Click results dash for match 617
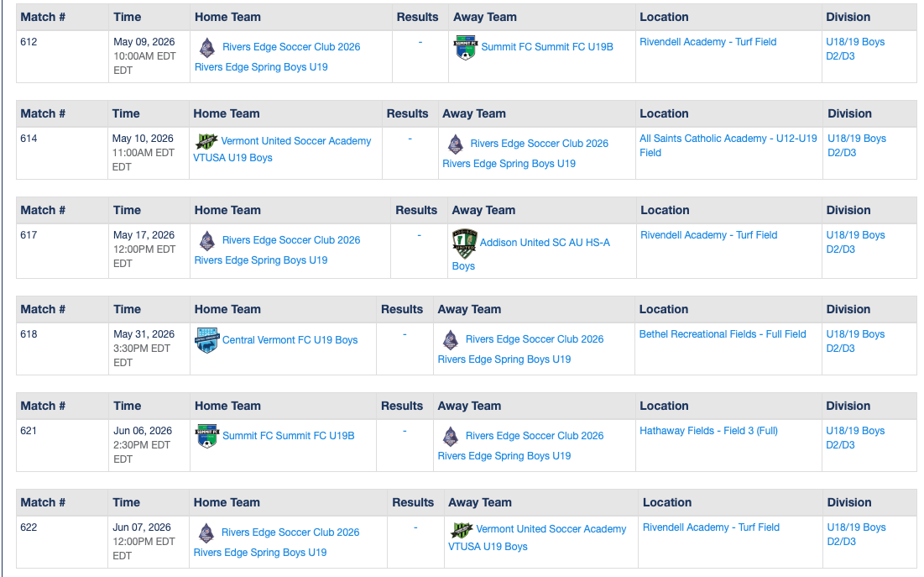 (419, 235)
